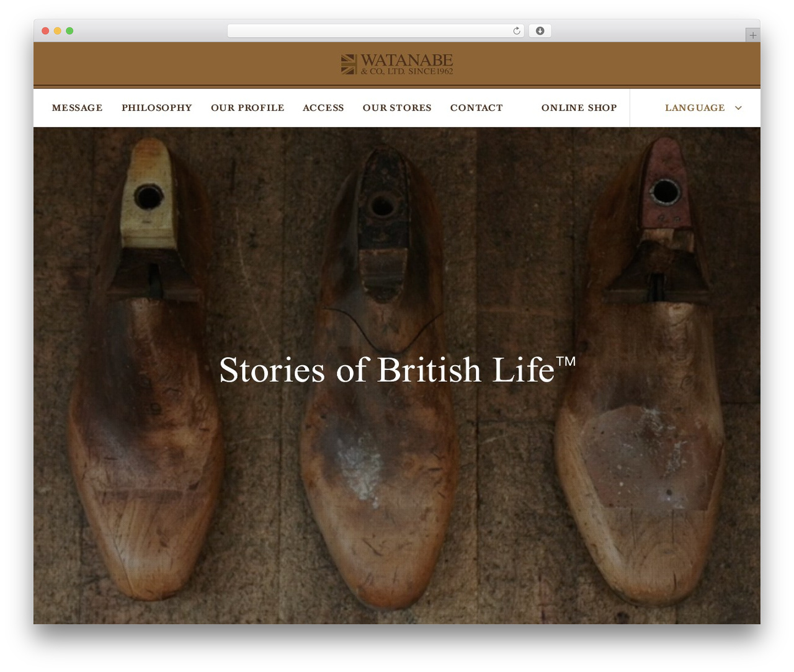The width and height of the screenshot is (794, 672).
Task: Close the browser window with the red button
Action: click(x=45, y=31)
